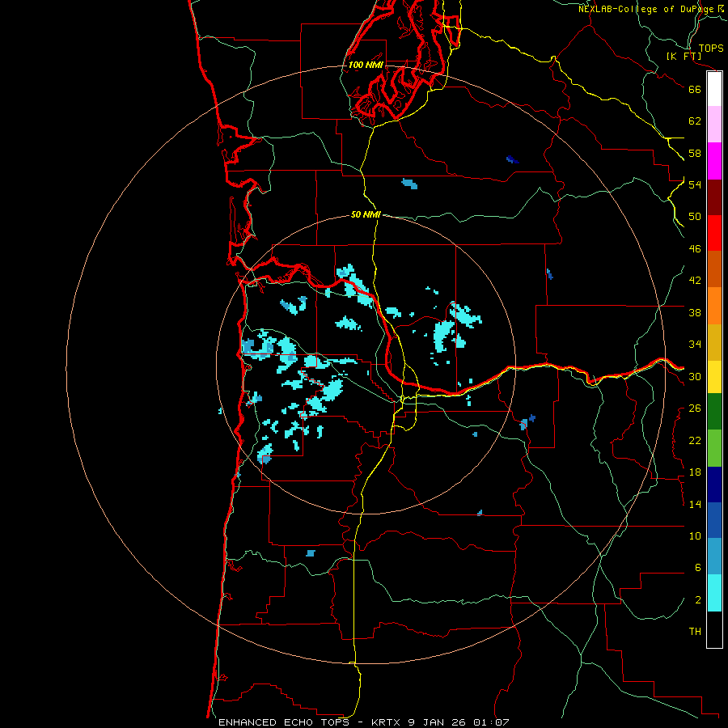Click the magenta legend swatch
This screenshot has height=728, width=728.
click(714, 161)
